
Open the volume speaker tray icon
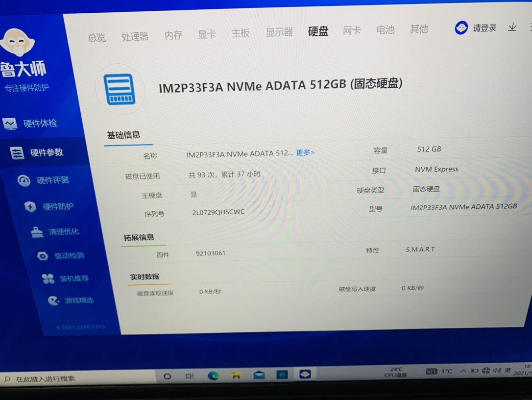(497, 370)
